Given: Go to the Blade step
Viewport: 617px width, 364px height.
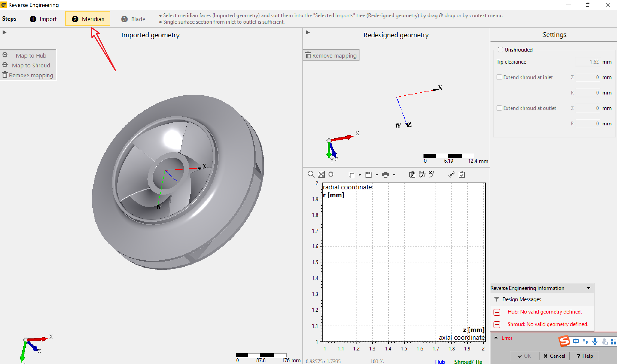Looking at the screenshot, I should 133,19.
